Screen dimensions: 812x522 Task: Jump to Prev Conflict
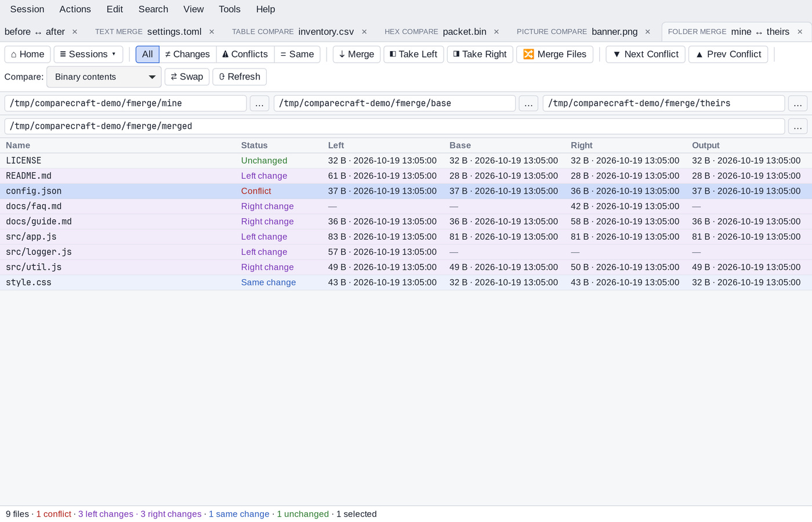pos(728,54)
